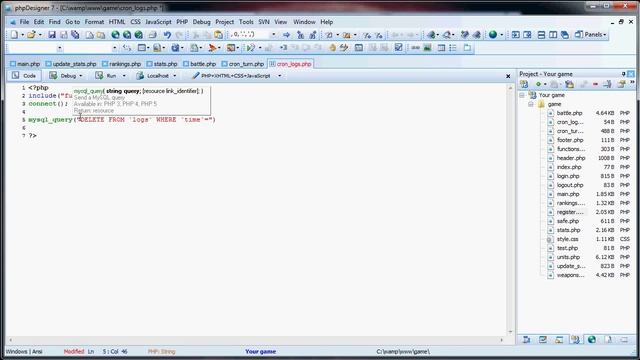The image size is (640, 360).
Task: Click the Paste clipboard icon
Action: tap(219, 35)
